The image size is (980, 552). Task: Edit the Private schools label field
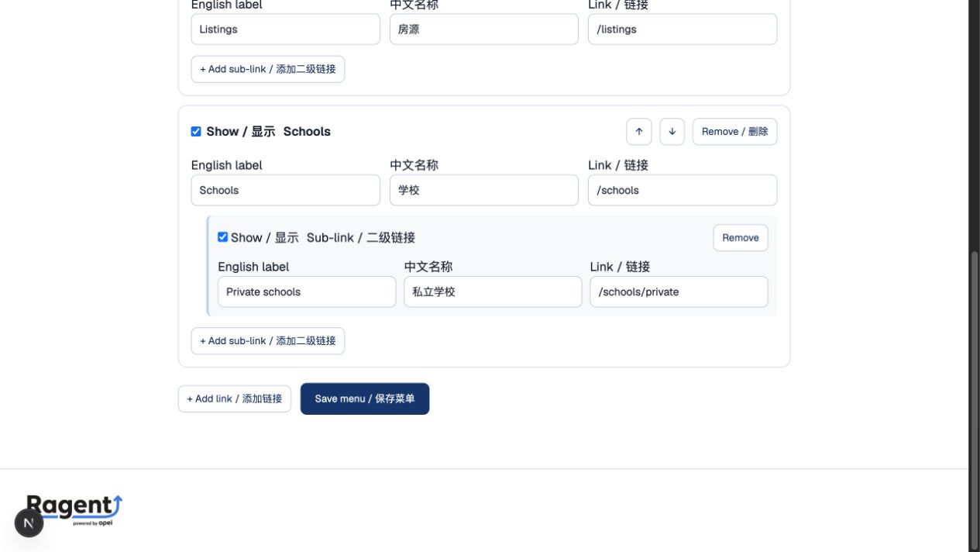(307, 292)
